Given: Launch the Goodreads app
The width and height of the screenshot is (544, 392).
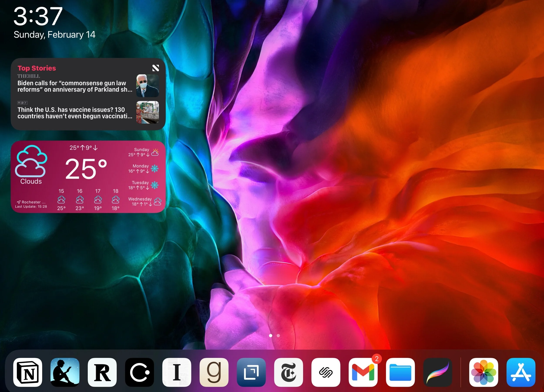Looking at the screenshot, I should click(214, 372).
